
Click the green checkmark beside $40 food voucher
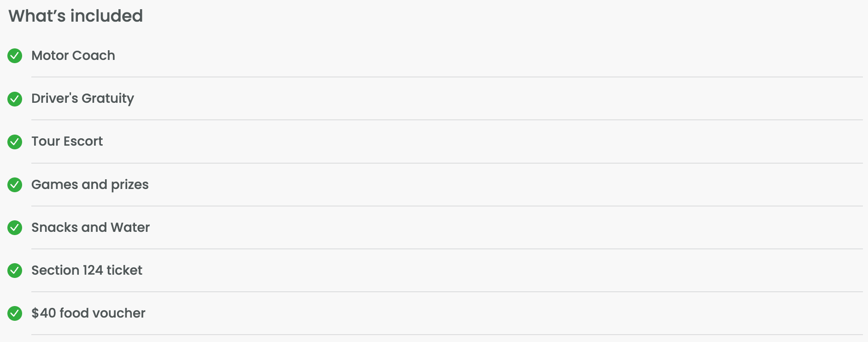click(x=15, y=313)
